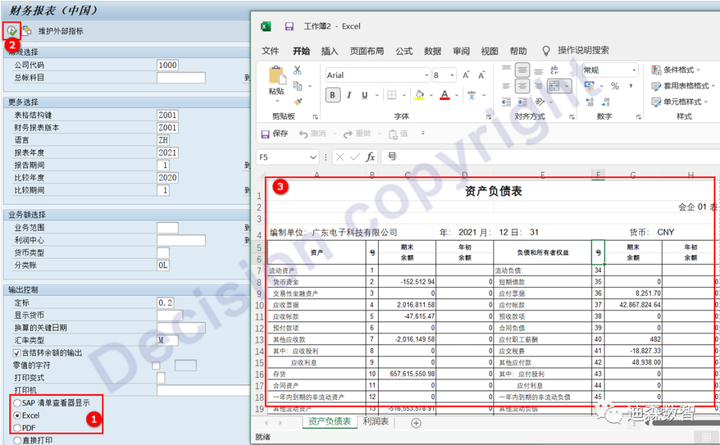Click the SAP Execute clock icon
Screen dimensions: 720x445
coord(11,31)
